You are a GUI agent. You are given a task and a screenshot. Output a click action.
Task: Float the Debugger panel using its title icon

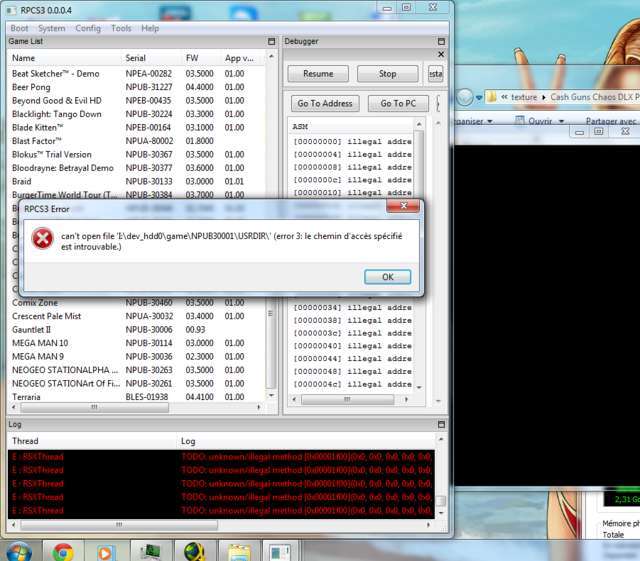[441, 42]
